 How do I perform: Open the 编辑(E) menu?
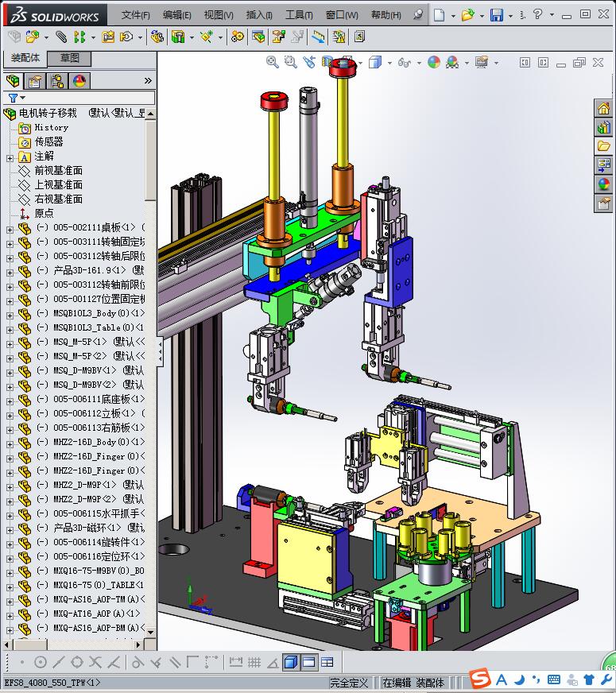pos(176,15)
